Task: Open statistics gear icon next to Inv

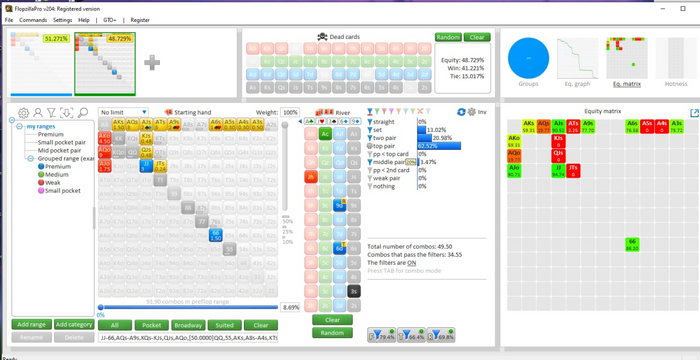Action: coord(471,112)
